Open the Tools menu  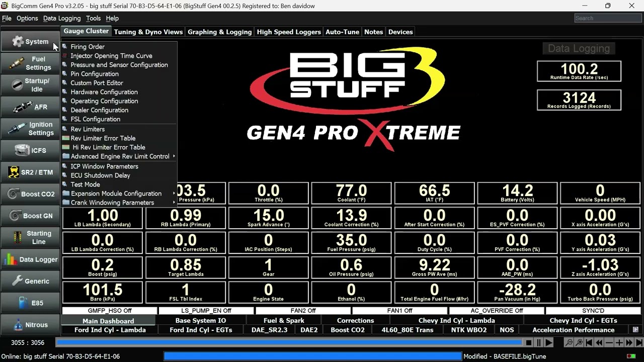(93, 18)
